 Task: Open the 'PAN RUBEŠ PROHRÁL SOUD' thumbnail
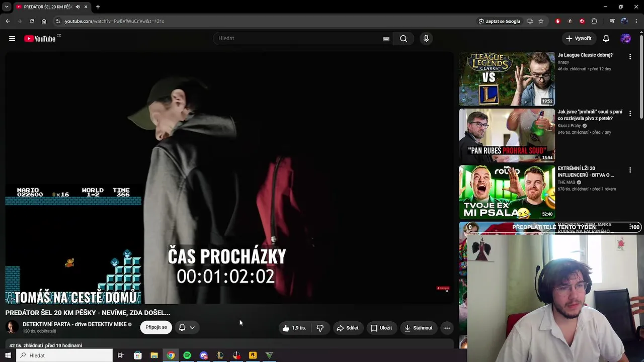pyautogui.click(x=507, y=135)
